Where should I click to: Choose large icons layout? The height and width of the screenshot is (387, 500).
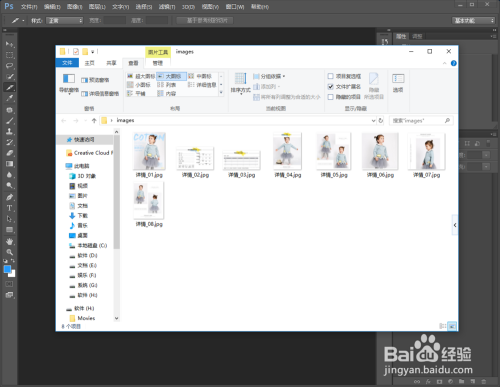[x=171, y=76]
